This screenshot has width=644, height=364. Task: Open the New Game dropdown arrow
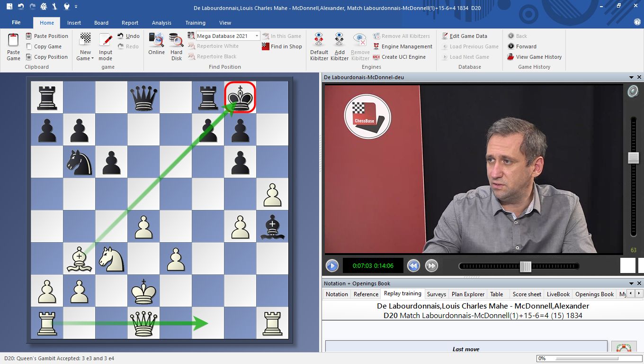coord(93,59)
